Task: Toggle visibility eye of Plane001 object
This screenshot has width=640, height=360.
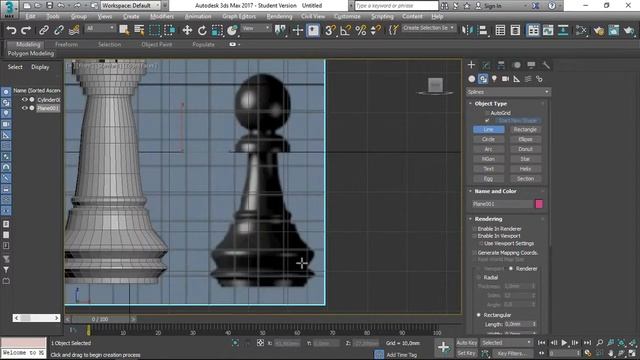Action: 24,108
